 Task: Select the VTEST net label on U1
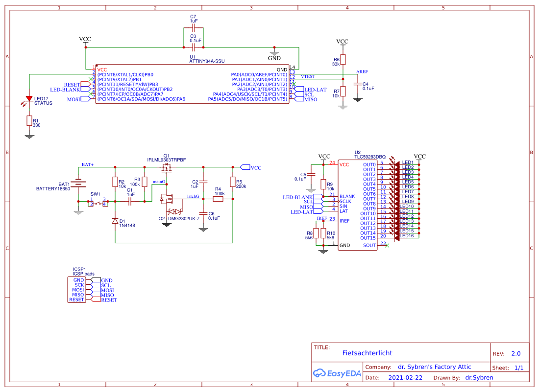tap(309, 76)
